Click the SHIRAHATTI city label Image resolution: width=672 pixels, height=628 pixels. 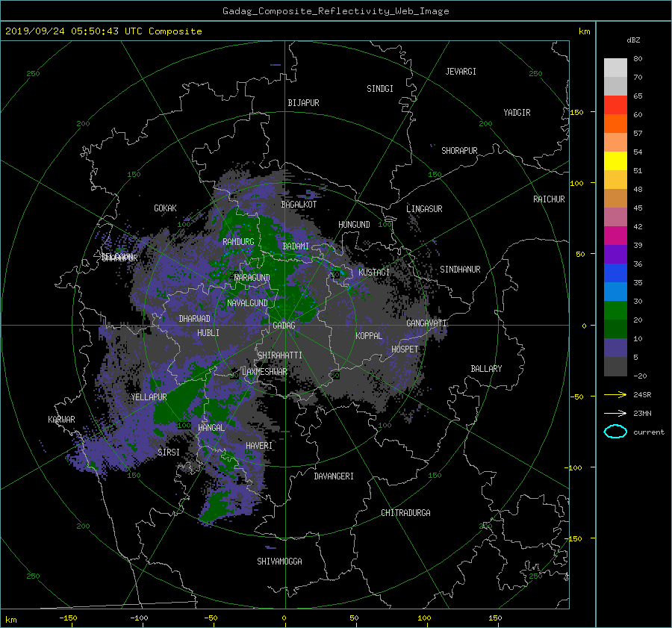(280, 355)
